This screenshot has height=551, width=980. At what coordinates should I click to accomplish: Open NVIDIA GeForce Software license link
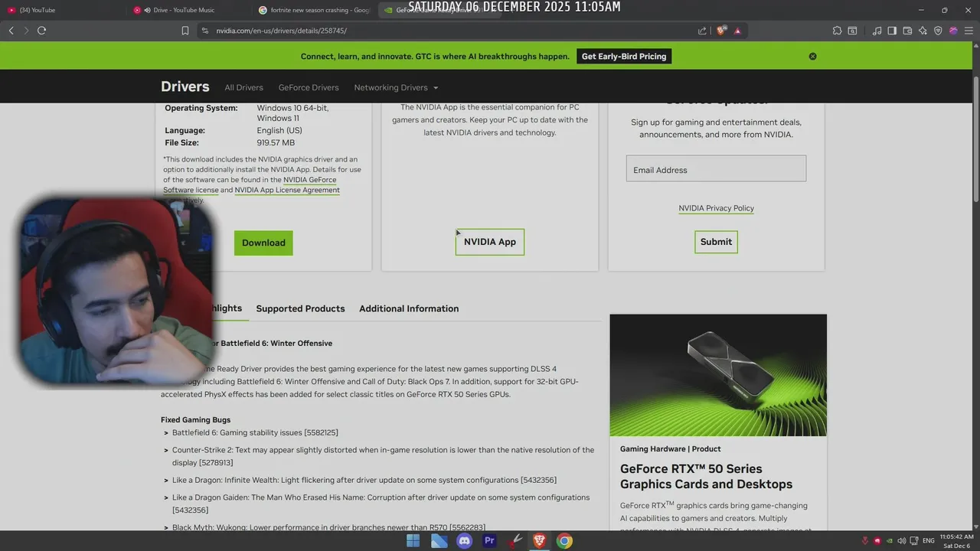pyautogui.click(x=250, y=184)
